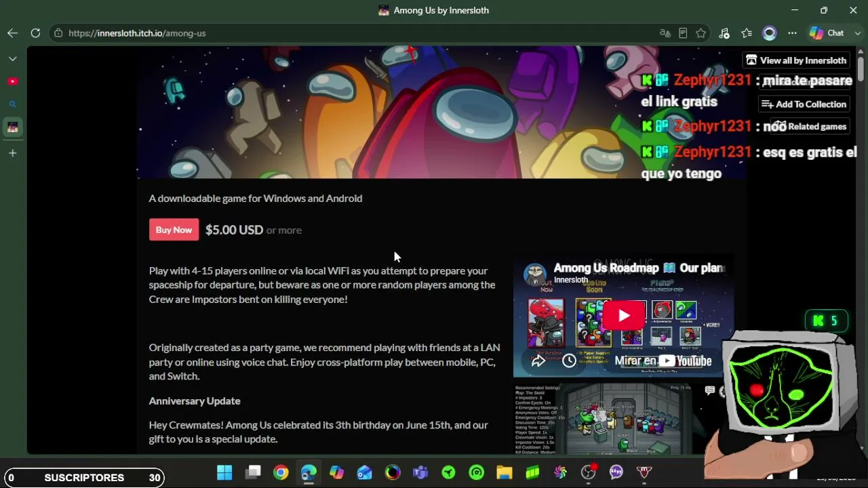
Task: Click the '$5.00 USD' price text
Action: (x=234, y=230)
